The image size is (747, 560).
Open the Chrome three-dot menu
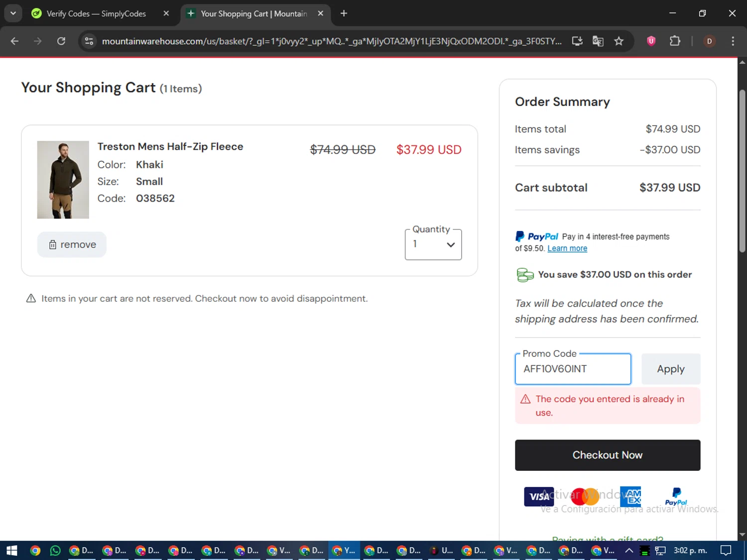(x=733, y=41)
